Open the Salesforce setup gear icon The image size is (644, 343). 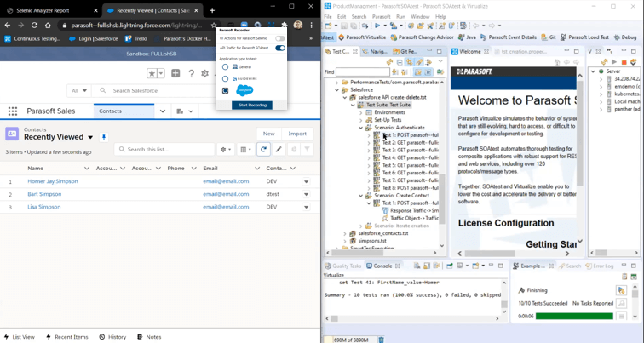[x=204, y=73]
